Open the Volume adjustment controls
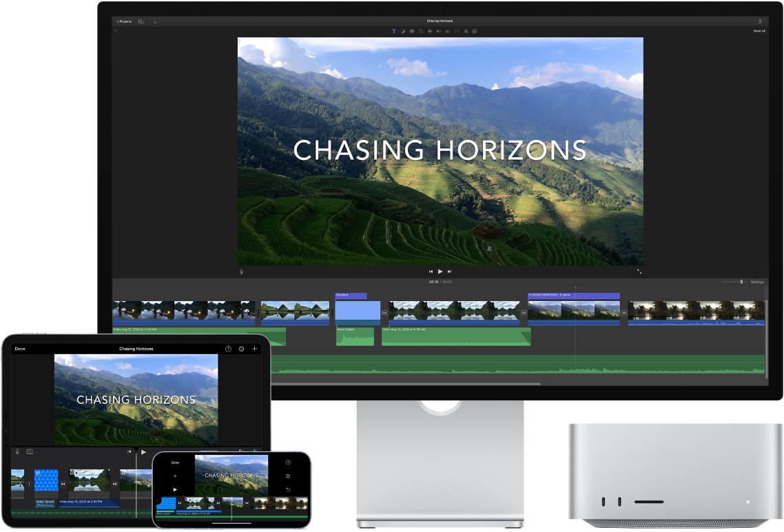Image resolution: width=784 pixels, height=532 pixels. coord(439,31)
